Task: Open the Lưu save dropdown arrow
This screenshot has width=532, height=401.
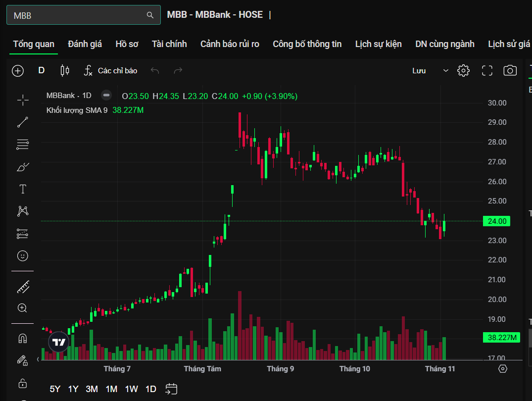Action: pyautogui.click(x=445, y=71)
